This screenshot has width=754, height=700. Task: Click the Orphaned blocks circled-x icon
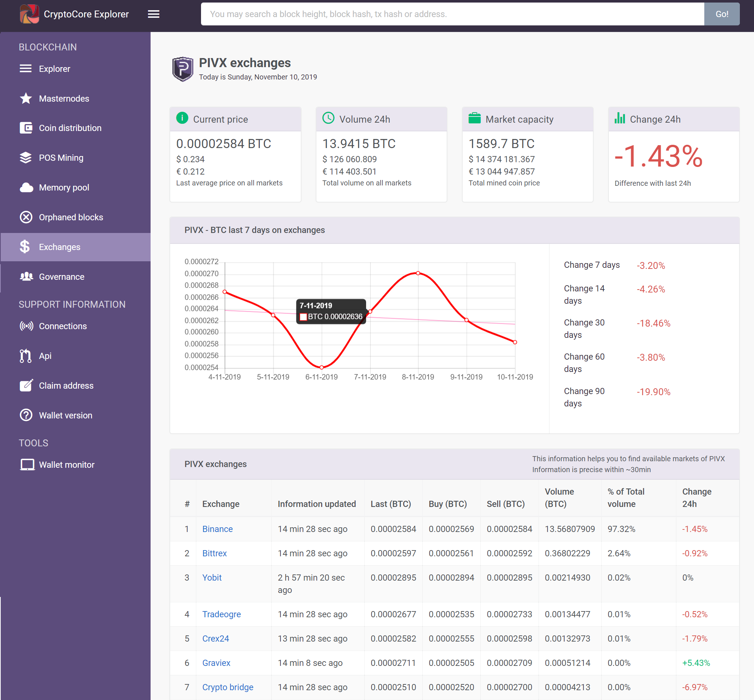coord(26,217)
